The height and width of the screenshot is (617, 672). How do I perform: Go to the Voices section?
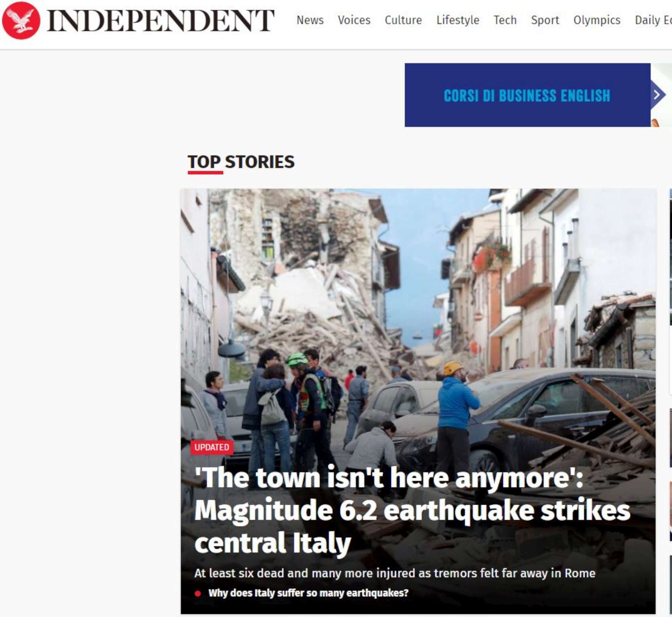pos(354,20)
